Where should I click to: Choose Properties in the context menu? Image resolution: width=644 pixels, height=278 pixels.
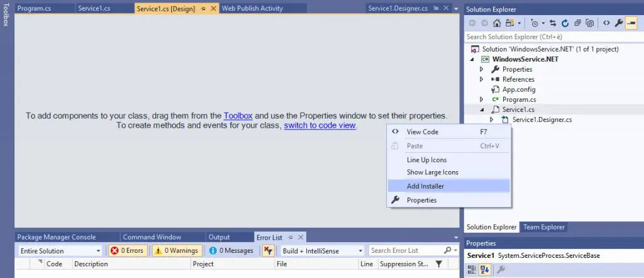[448, 200]
